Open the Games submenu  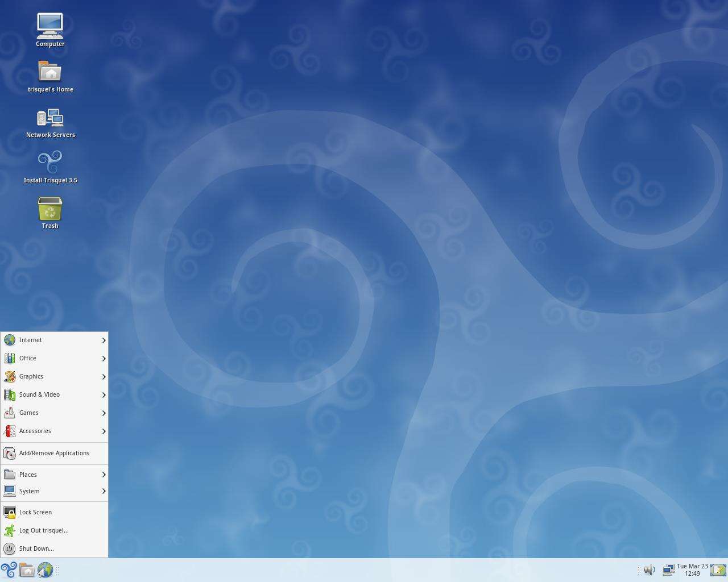(x=54, y=413)
